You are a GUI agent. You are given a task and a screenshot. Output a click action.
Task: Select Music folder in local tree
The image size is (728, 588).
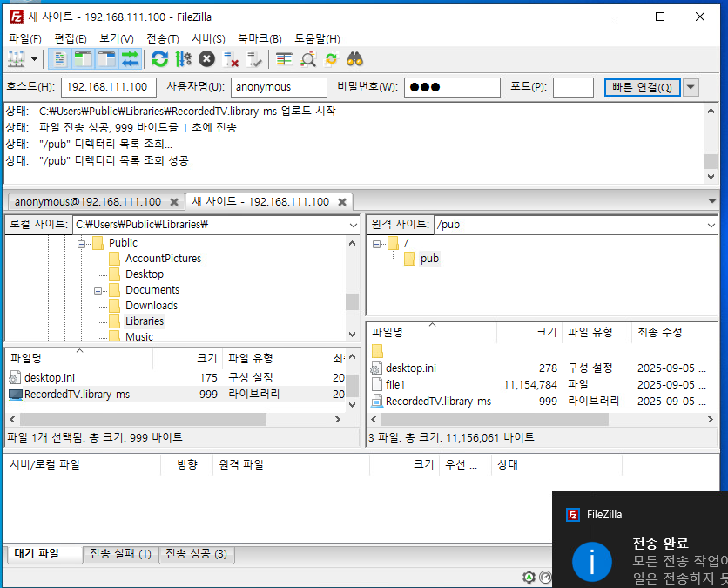pos(139,337)
